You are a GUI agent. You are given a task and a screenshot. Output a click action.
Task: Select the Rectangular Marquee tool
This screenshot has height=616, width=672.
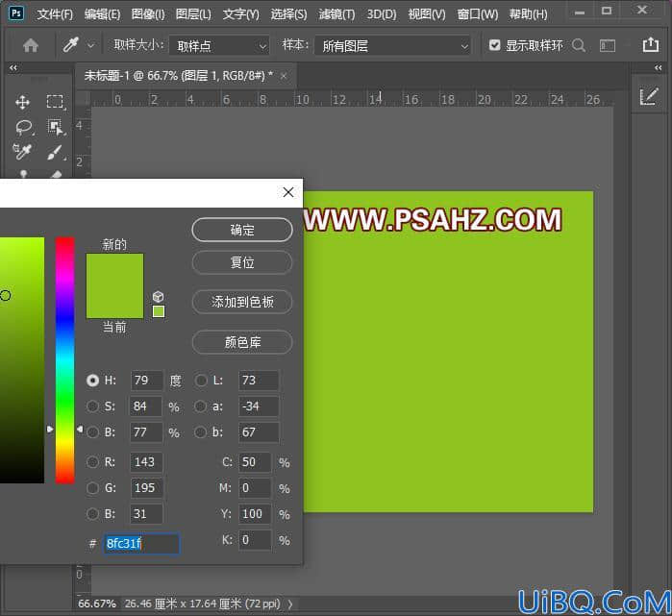[x=55, y=102]
